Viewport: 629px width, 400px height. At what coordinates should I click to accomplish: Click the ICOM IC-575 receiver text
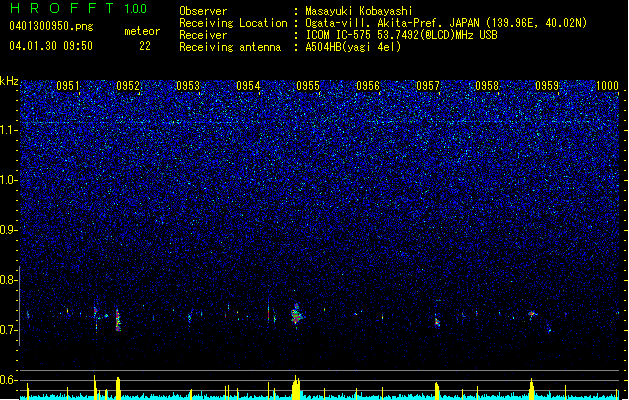pos(401,35)
